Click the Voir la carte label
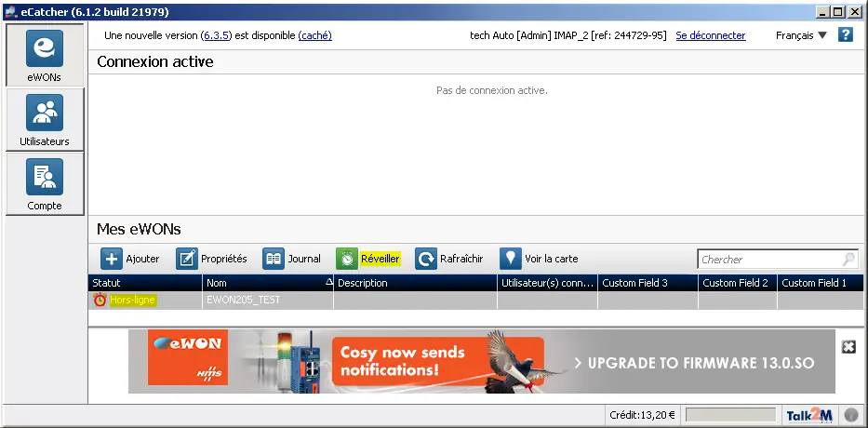 click(552, 259)
